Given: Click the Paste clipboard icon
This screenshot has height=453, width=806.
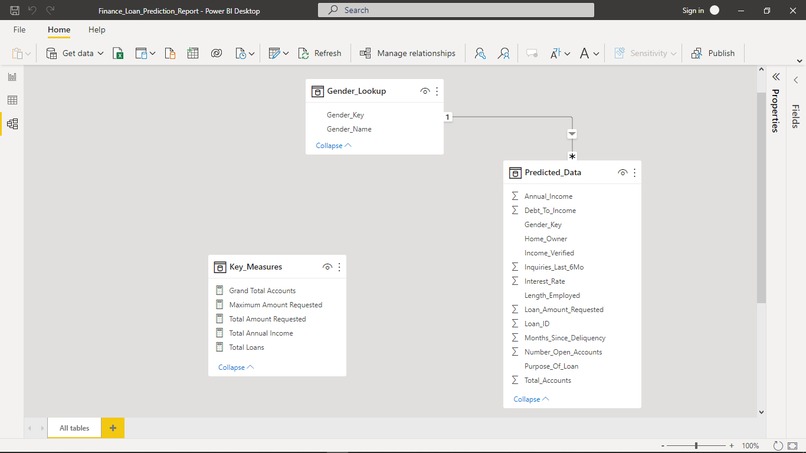Looking at the screenshot, I should click(17, 53).
